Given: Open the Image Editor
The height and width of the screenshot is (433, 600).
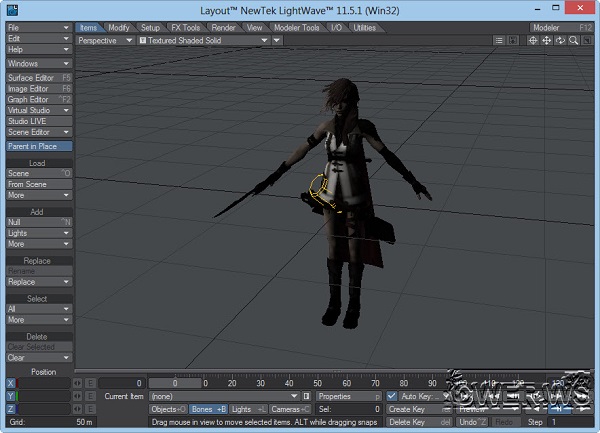Looking at the screenshot, I should click(x=39, y=88).
